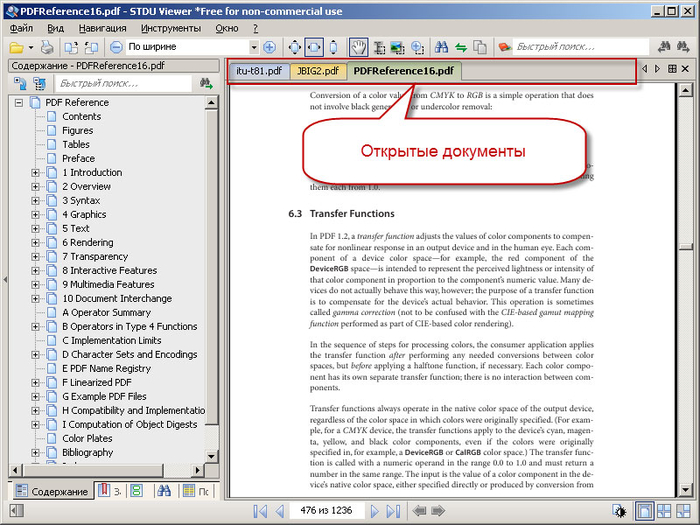Select 'Color Plates' tree item
This screenshot has height=525, width=700.
point(87,438)
